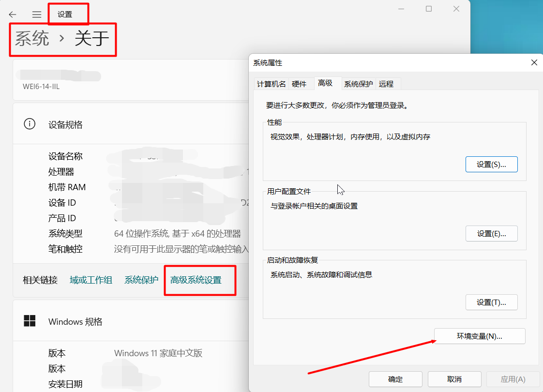Viewport: 543px width, 392px height.
Task: Click the 设置 window title text
Action: click(x=65, y=15)
